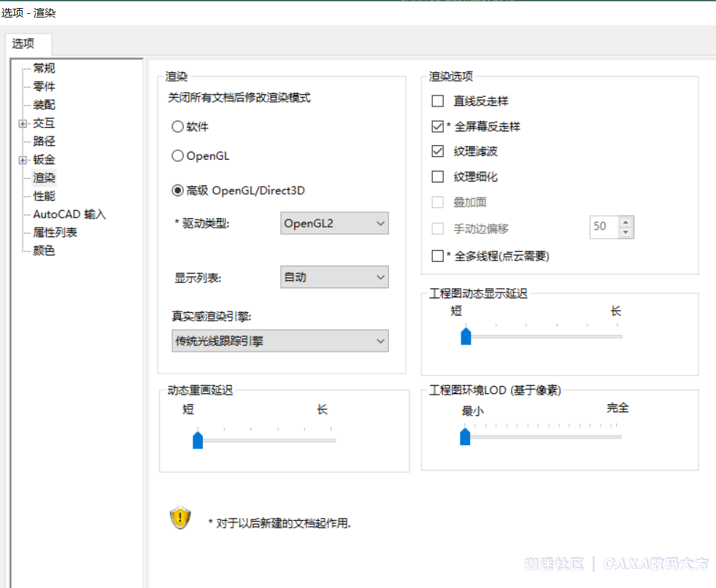Viewport: 716px width, 588px height.
Task: Select 零件 in the options tree
Action: (x=44, y=86)
